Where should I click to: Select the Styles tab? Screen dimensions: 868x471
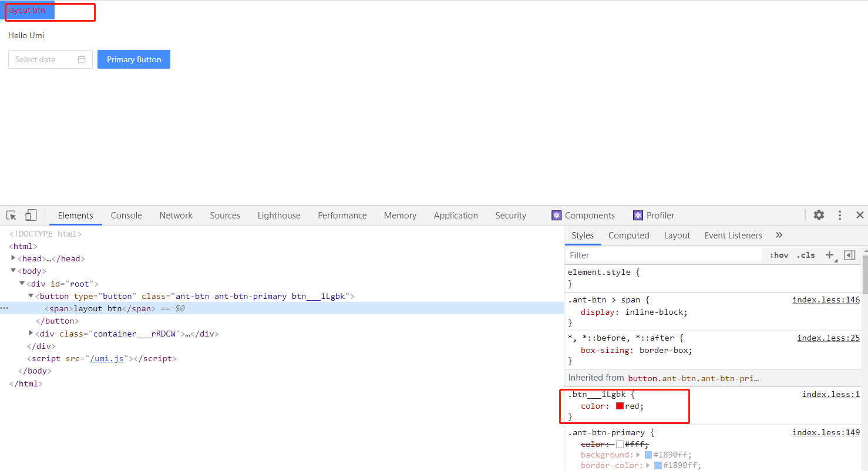[583, 235]
